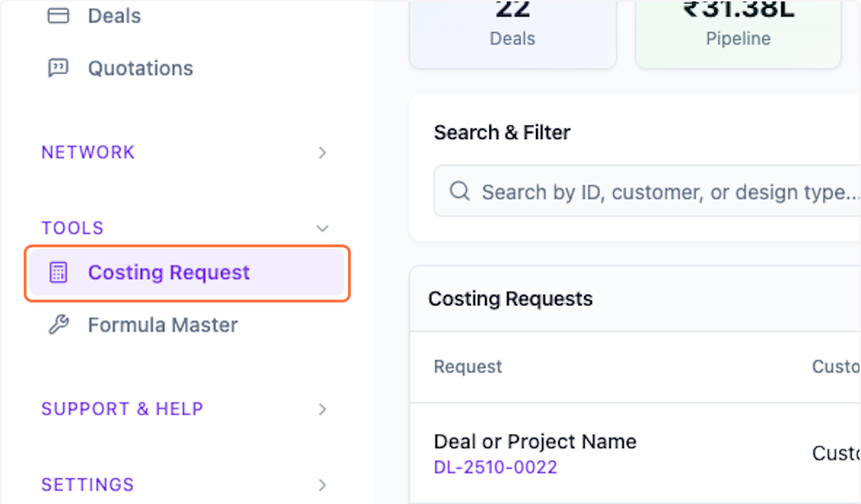Click the 22 Deals summary card
Image resolution: width=861 pixels, height=504 pixels.
(512, 32)
